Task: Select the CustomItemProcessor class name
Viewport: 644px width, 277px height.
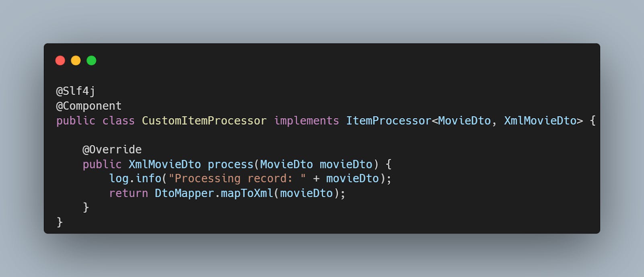Action: (x=204, y=121)
